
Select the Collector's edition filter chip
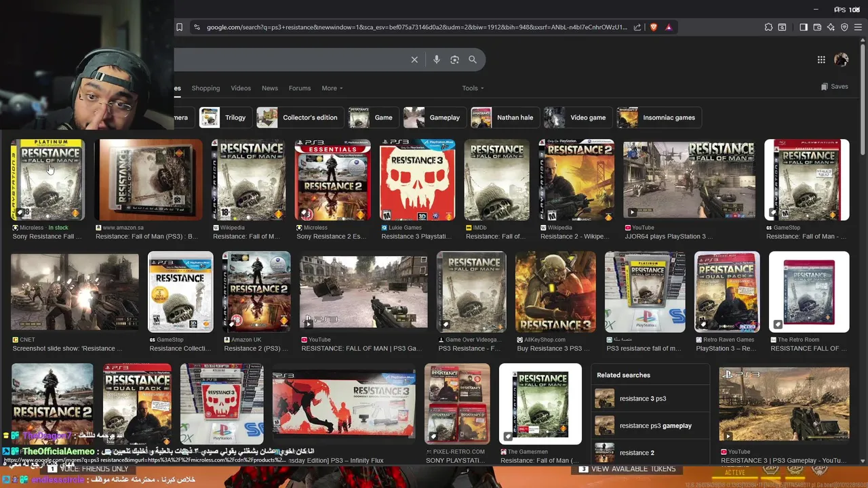coord(300,117)
